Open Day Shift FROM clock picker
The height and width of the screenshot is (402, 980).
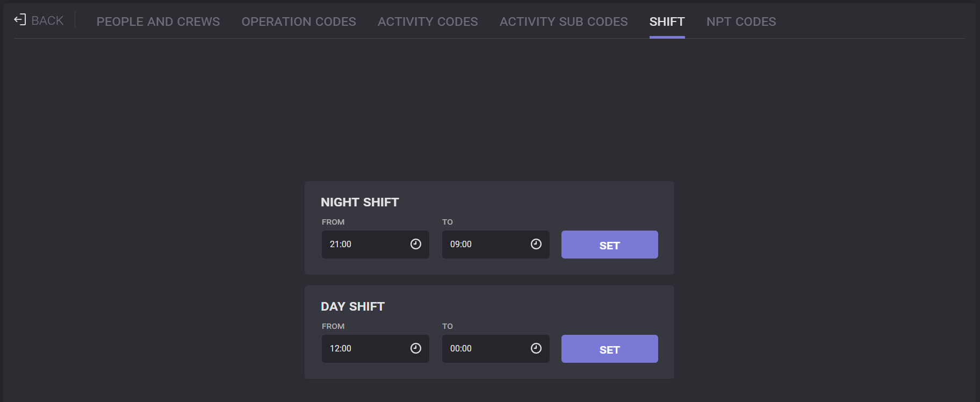tap(416, 348)
